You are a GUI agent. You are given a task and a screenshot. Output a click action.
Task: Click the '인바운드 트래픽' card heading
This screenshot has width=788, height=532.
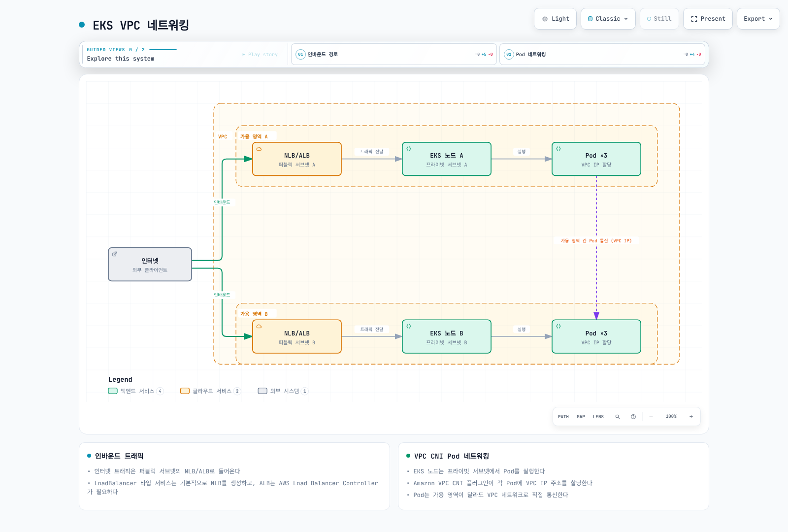pos(119,456)
